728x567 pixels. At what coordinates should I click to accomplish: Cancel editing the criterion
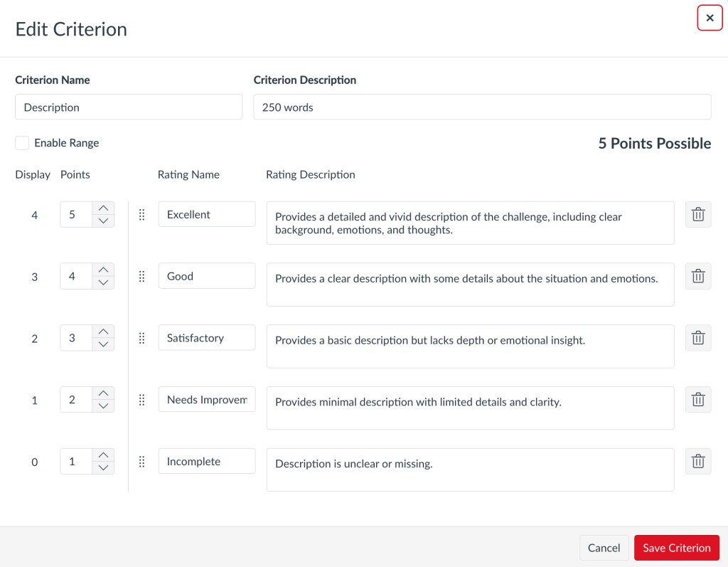(604, 548)
